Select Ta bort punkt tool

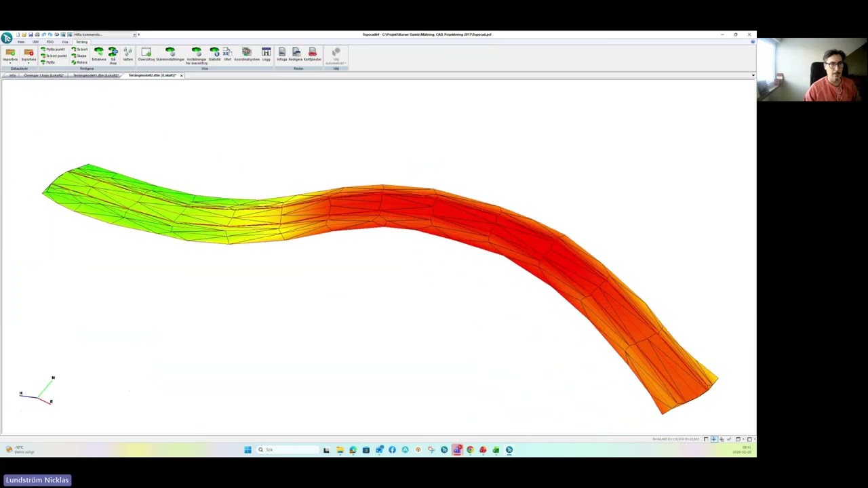[54, 56]
